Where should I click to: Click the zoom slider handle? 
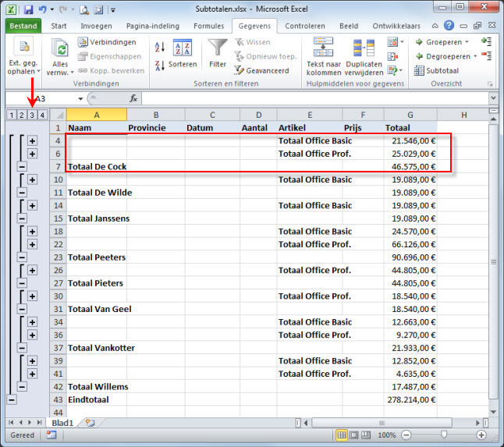pyautogui.click(x=444, y=435)
